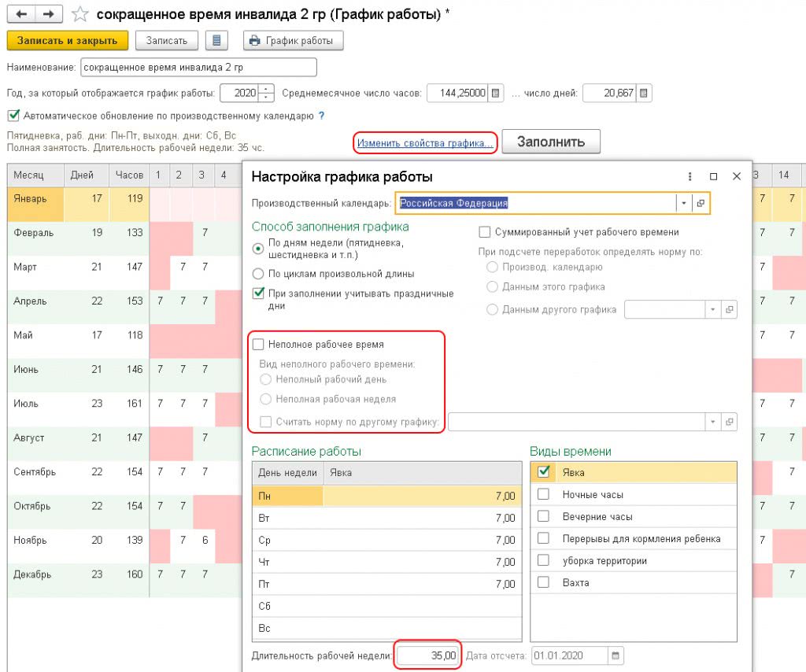Check Ночные часы in Виды времени
806x672 pixels.
[543, 495]
